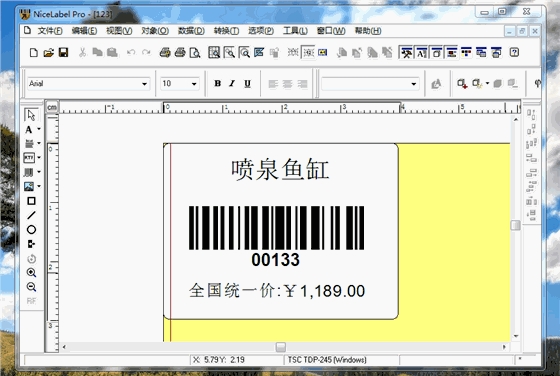The width and height of the screenshot is (560, 376).
Task: Open the 选项(P) menu
Action: coord(261,31)
